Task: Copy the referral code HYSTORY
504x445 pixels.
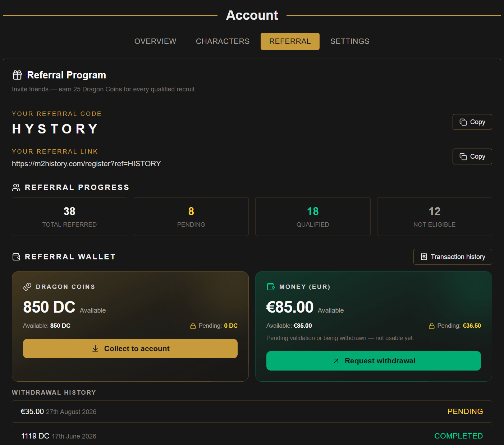Action: (472, 122)
